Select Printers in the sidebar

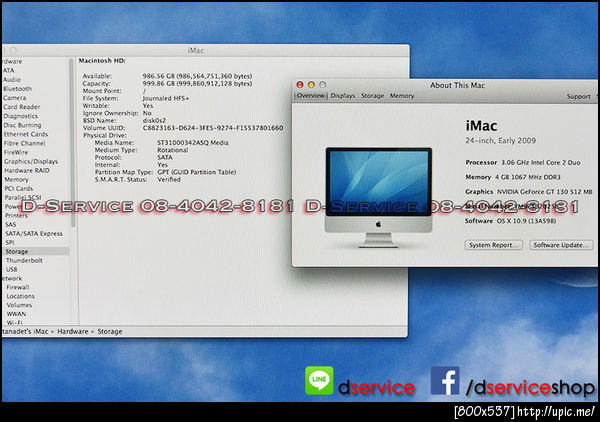[x=16, y=216]
